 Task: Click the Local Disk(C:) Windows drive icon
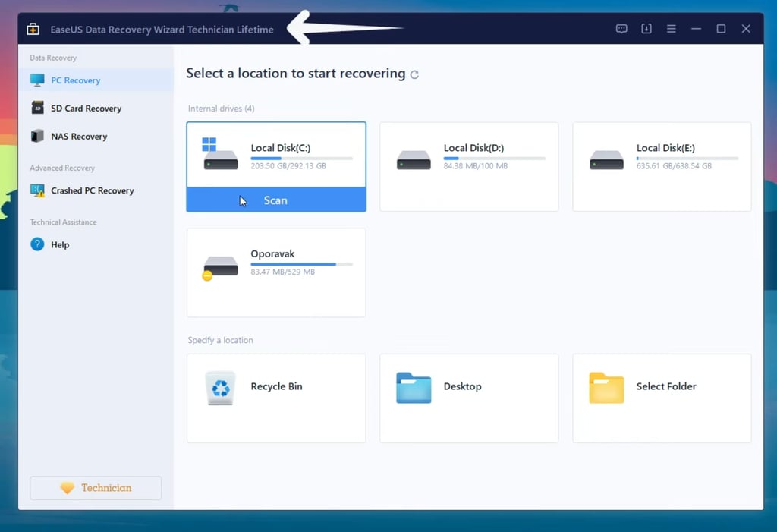(x=220, y=154)
